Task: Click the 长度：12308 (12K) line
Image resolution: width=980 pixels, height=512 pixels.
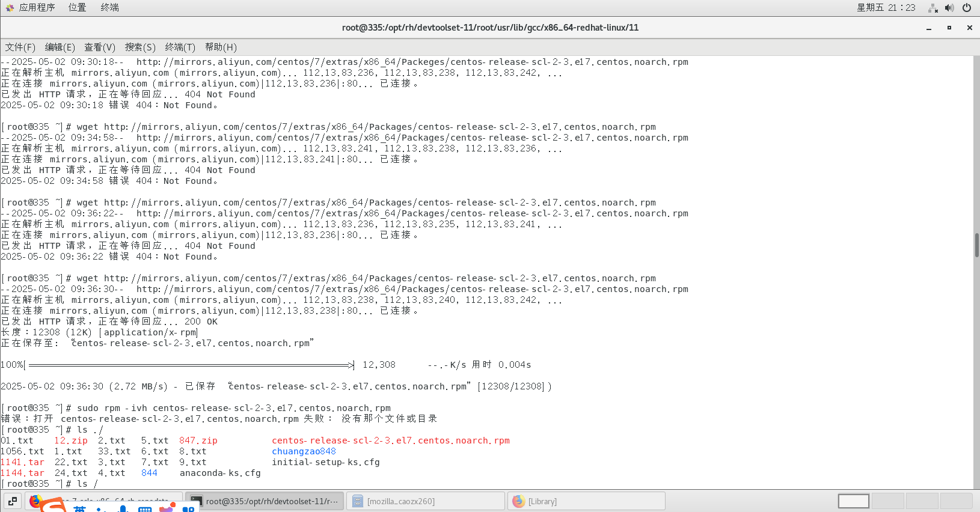Action: 99,332
